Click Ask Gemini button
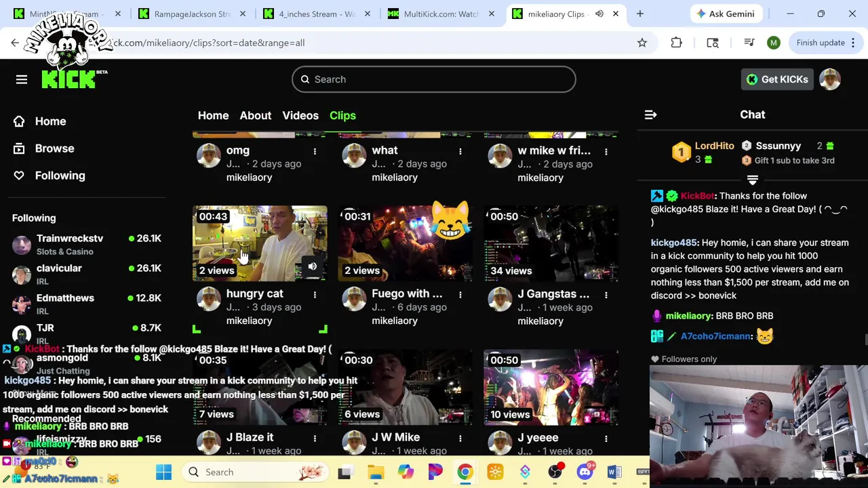This screenshot has height=488, width=868. (726, 14)
